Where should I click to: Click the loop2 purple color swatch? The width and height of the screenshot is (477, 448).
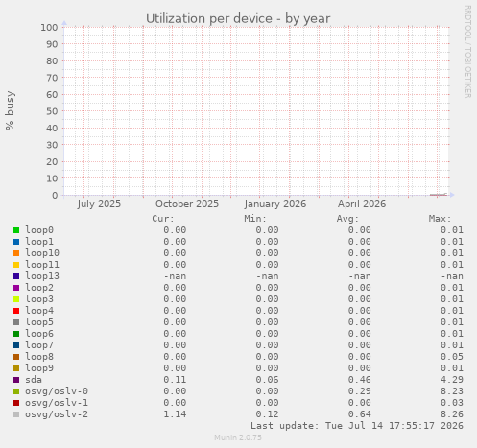click(x=16, y=288)
